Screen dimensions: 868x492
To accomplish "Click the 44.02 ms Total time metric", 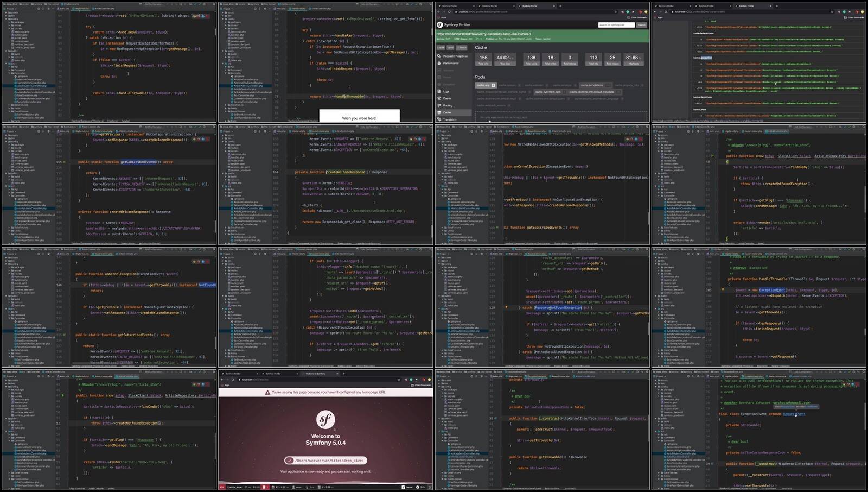I will point(505,59).
